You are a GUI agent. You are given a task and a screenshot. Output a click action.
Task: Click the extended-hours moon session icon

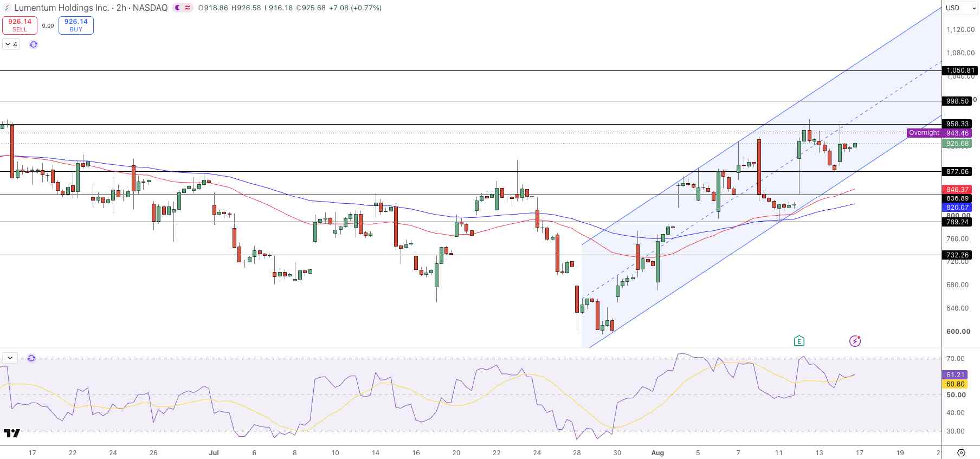178,8
